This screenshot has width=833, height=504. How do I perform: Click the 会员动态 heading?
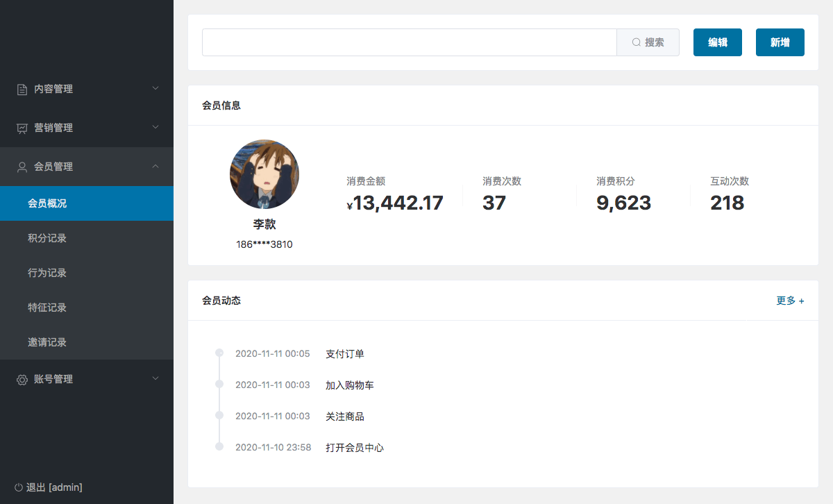221,301
